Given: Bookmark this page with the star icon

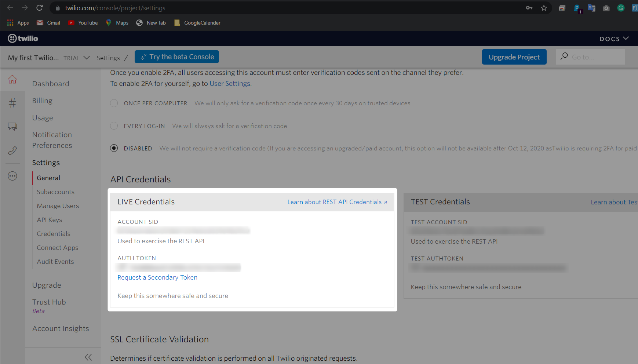Looking at the screenshot, I should click(544, 8).
